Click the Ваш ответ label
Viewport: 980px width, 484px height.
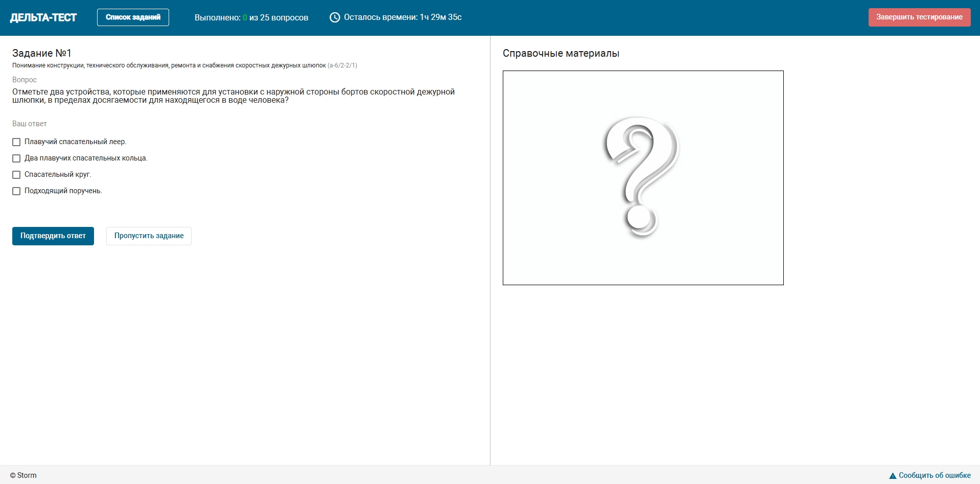[30, 124]
